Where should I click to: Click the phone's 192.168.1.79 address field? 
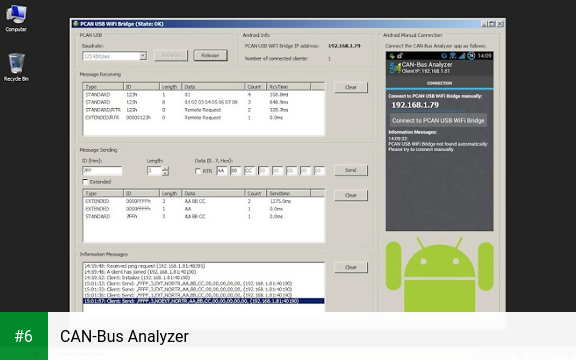[427, 105]
